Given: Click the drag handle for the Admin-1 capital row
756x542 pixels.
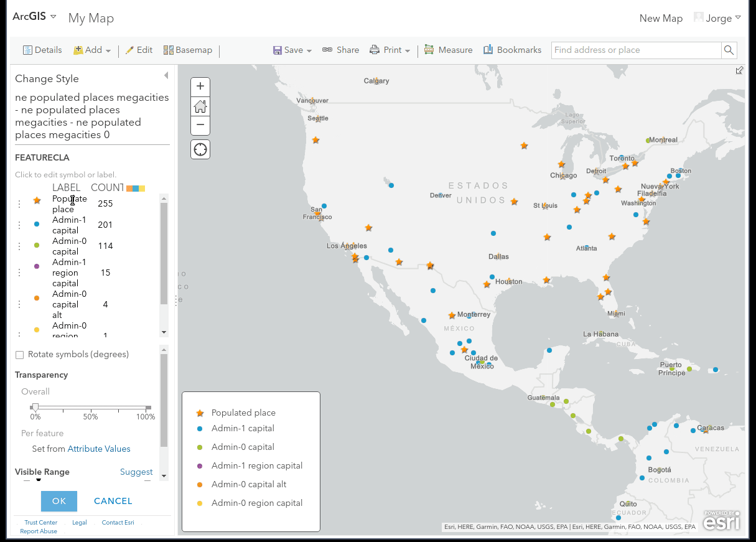Looking at the screenshot, I should (19, 225).
